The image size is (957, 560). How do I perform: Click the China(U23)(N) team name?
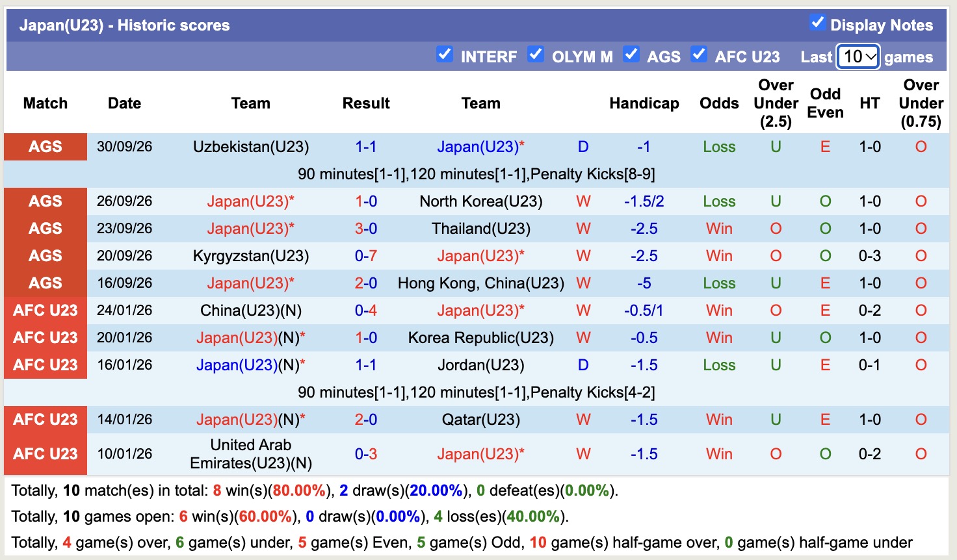[x=251, y=311]
